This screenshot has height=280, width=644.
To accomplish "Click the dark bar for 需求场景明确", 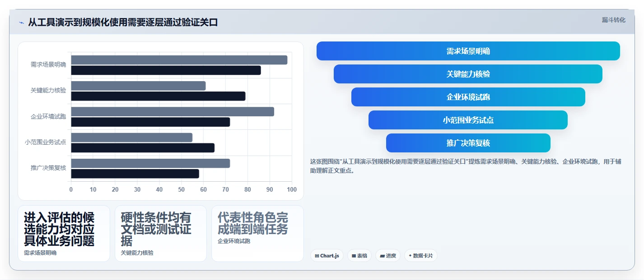I will pos(166,70).
